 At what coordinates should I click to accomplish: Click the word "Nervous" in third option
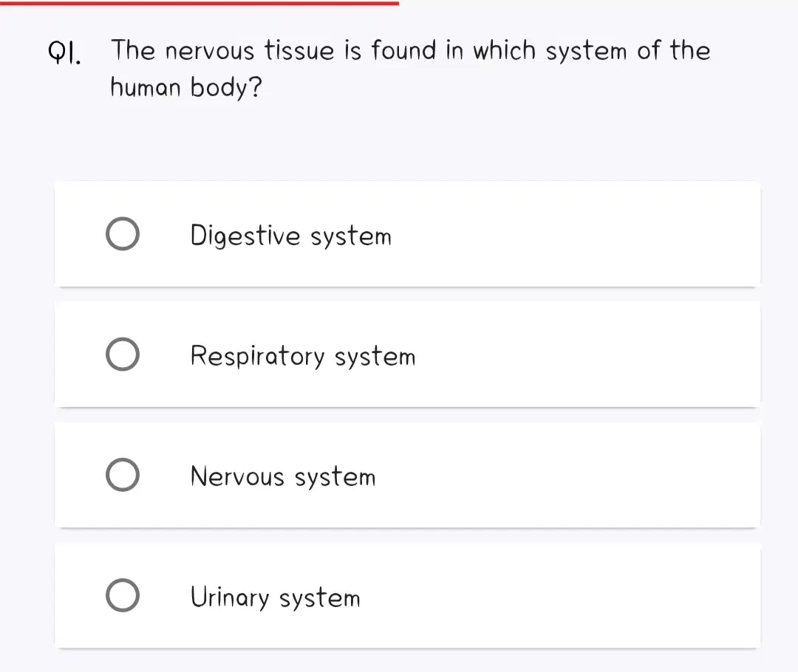(x=237, y=476)
